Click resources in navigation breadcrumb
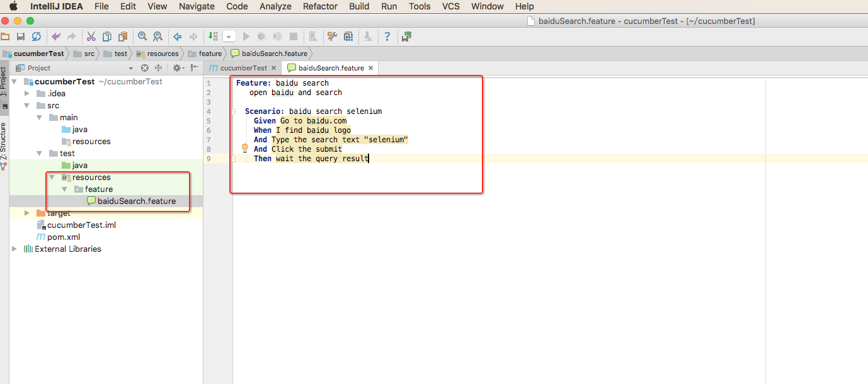The height and width of the screenshot is (384, 868). tap(157, 54)
